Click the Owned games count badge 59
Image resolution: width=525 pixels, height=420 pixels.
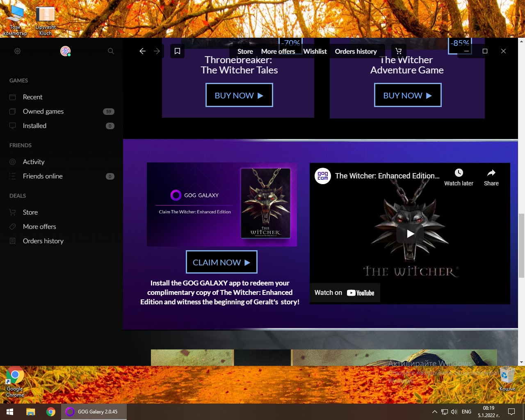click(109, 112)
